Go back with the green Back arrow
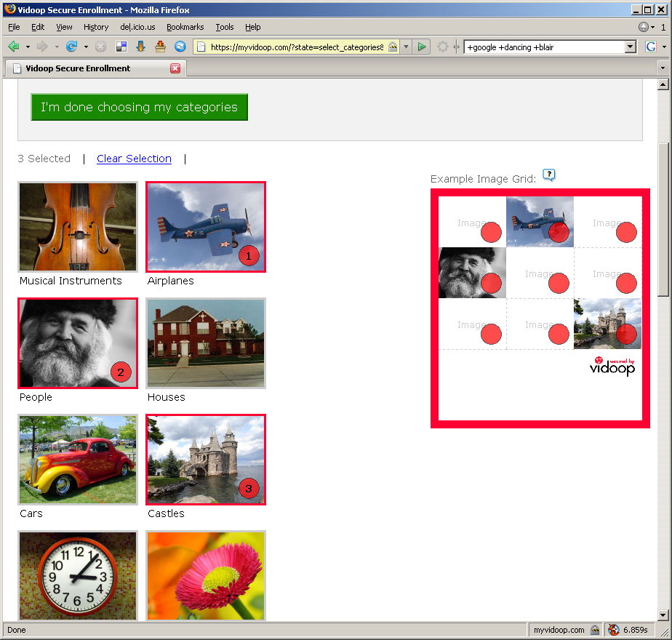 pyautogui.click(x=14, y=47)
